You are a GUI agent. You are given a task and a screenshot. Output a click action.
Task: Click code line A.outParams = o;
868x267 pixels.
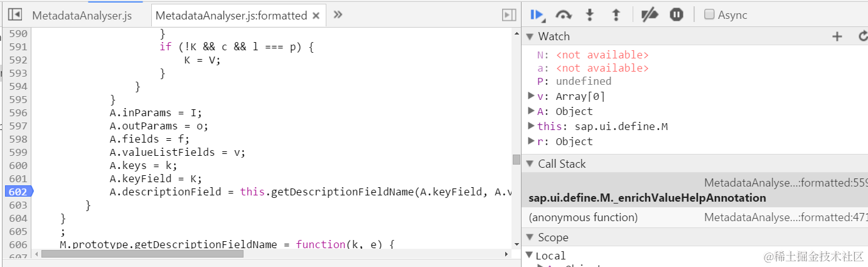[159, 126]
